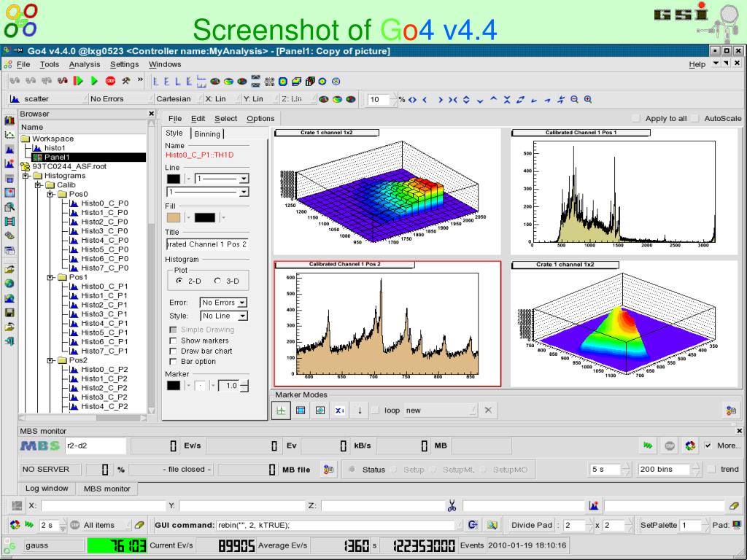Show more toolbar items with the » chevron
This screenshot has height=560, width=747.
click(x=140, y=80)
